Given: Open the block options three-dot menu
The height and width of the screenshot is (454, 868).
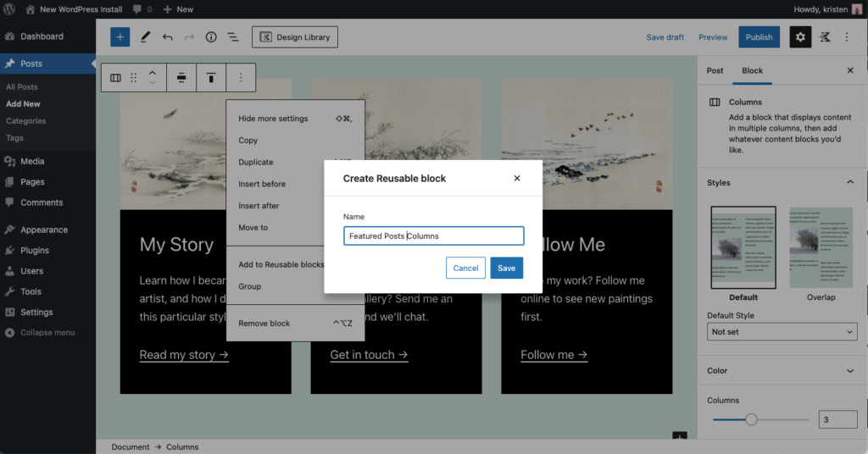Looking at the screenshot, I should 241,78.
